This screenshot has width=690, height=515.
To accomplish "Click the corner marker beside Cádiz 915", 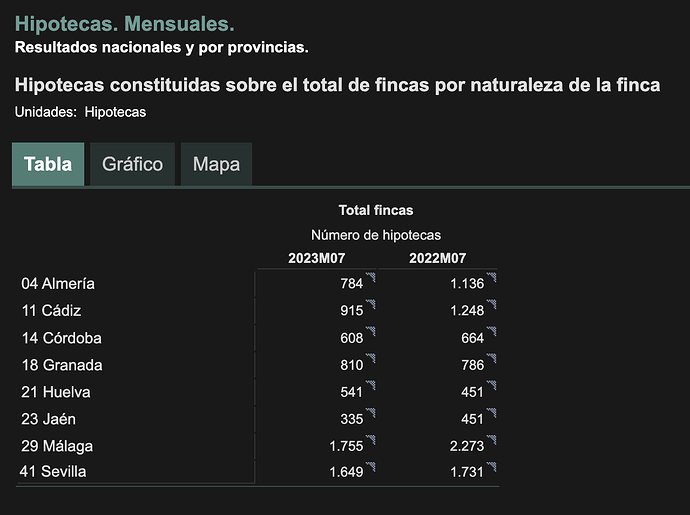I will 371,304.
